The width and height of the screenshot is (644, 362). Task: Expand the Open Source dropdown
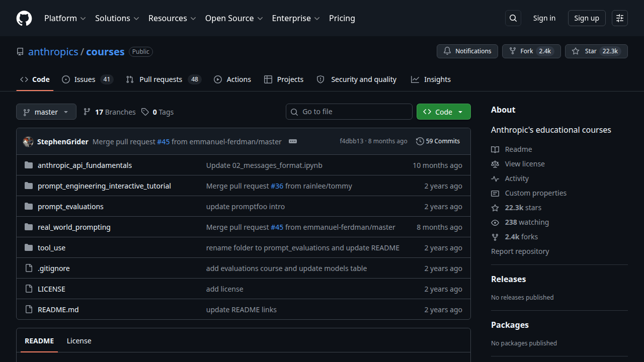pos(234,18)
